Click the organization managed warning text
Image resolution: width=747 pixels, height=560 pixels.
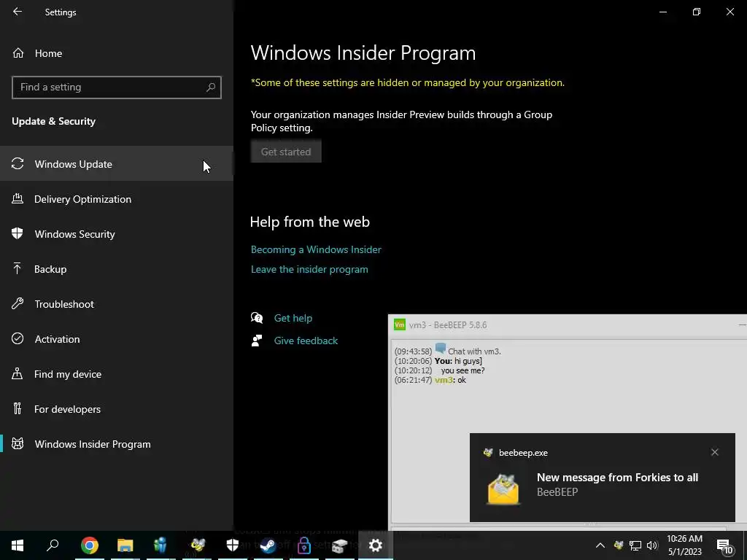tap(408, 83)
